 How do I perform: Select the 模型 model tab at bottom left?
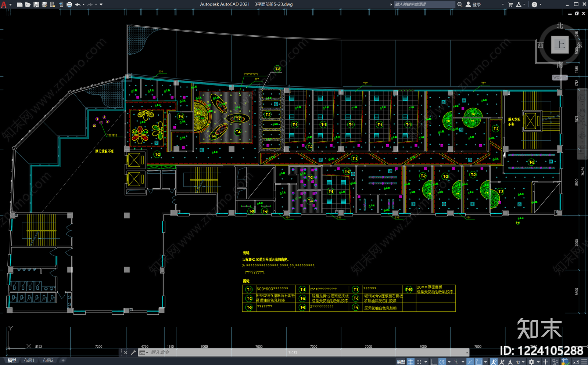(12, 360)
